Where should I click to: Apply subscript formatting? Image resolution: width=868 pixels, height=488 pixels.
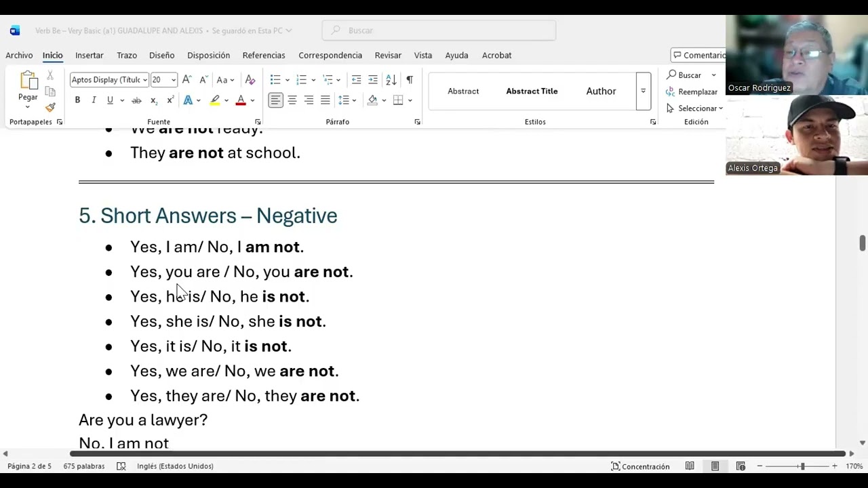coord(154,100)
